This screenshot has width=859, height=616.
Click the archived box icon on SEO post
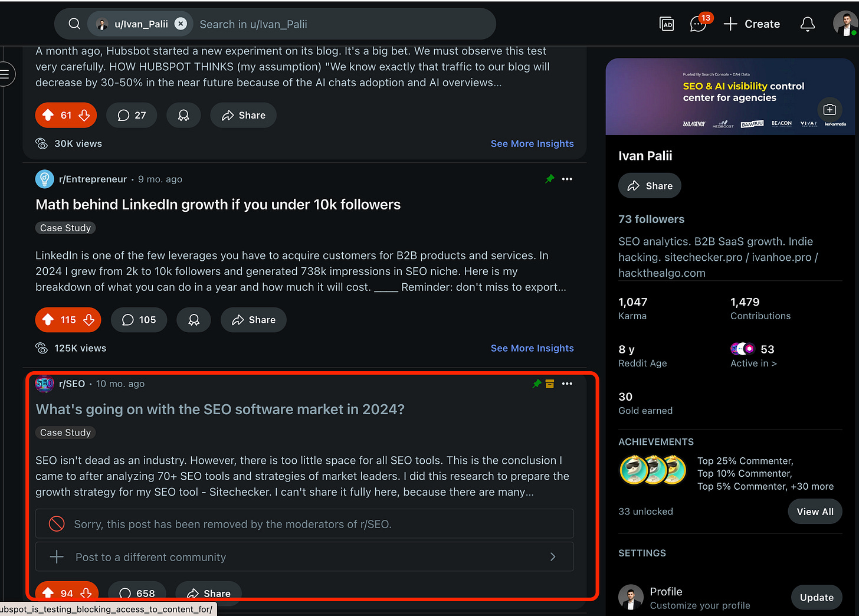[x=550, y=384]
